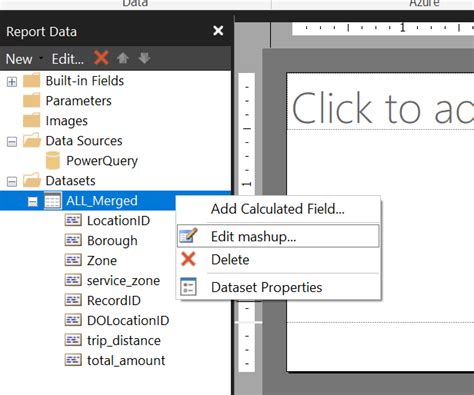Select the Built-in Fields folder icon

click(x=32, y=80)
